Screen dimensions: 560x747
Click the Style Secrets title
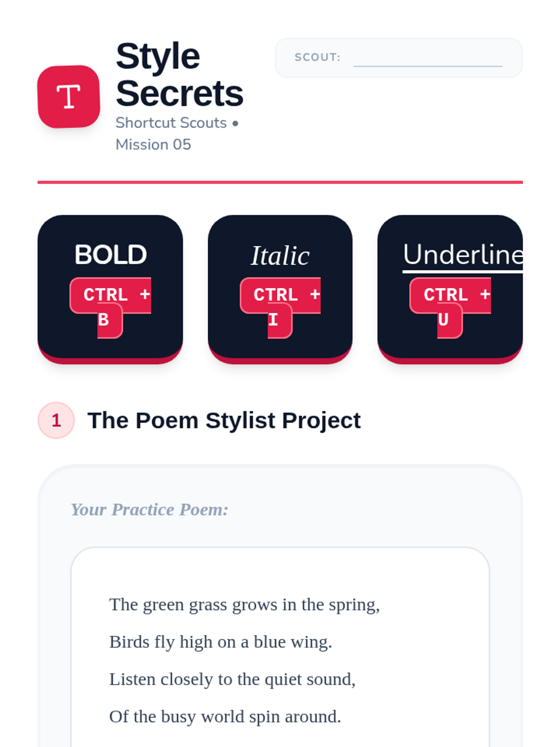pyautogui.click(x=179, y=75)
